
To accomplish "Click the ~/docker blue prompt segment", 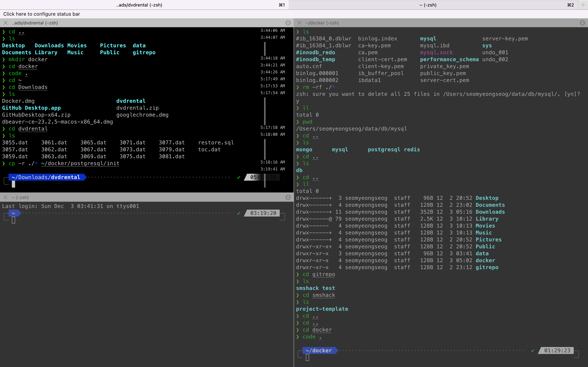I will pyautogui.click(x=319, y=350).
